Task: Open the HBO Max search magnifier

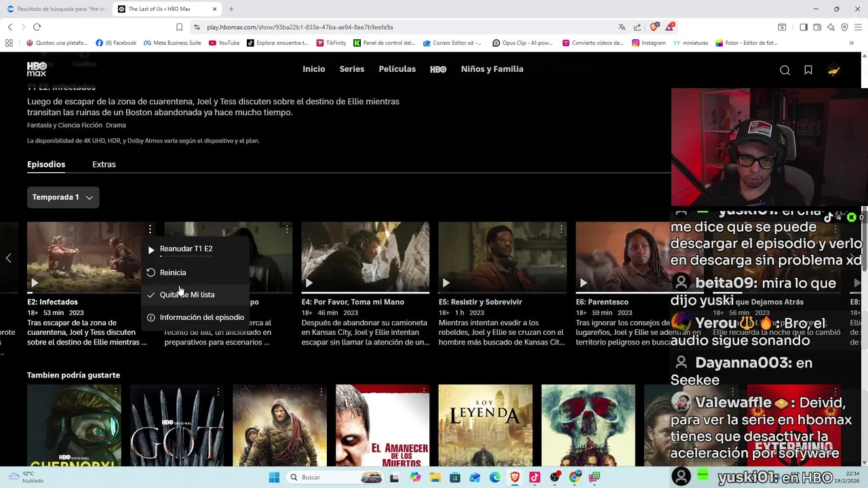Action: click(785, 70)
